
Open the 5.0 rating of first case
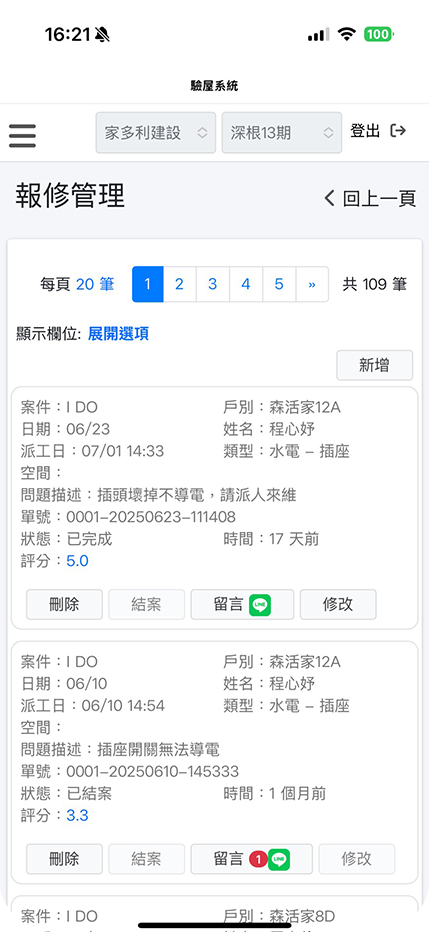pyautogui.click(x=77, y=561)
